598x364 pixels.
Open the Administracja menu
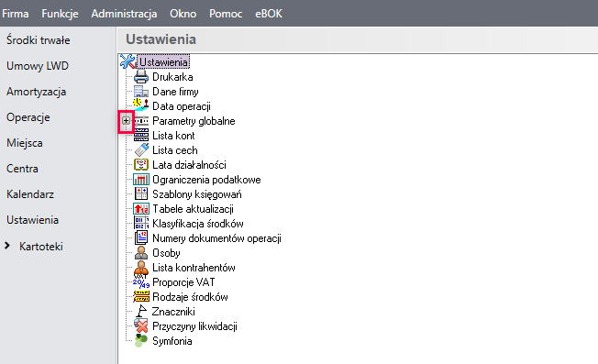pyautogui.click(x=124, y=14)
